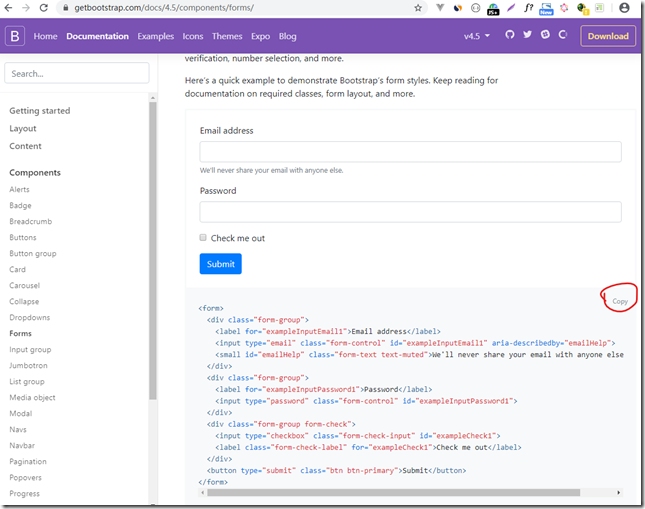Open Media object docs page
The width and height of the screenshot is (645, 509).
(x=32, y=397)
